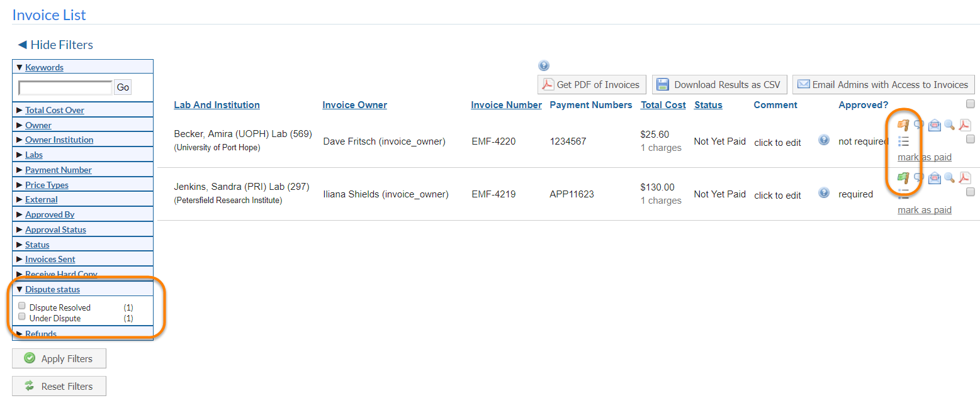Expand the Approval Status filter section
The image size is (980, 403).
pyautogui.click(x=55, y=229)
